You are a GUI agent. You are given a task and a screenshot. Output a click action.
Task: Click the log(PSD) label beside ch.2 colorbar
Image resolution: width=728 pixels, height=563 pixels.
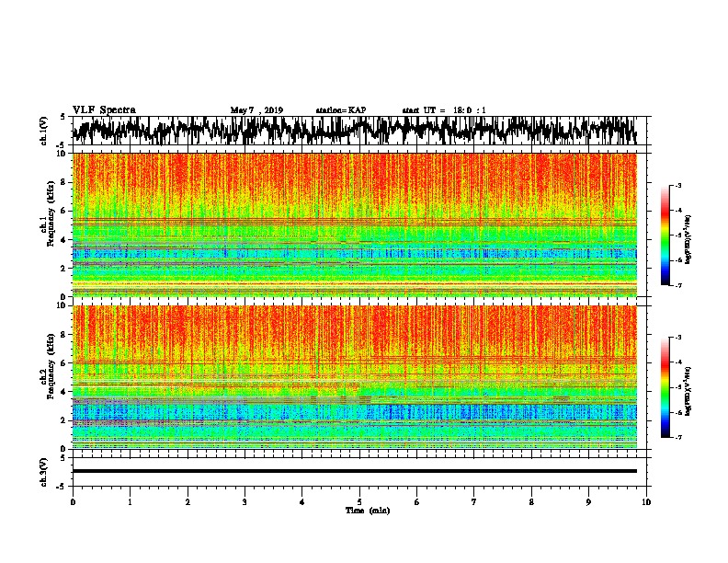[x=688, y=391]
